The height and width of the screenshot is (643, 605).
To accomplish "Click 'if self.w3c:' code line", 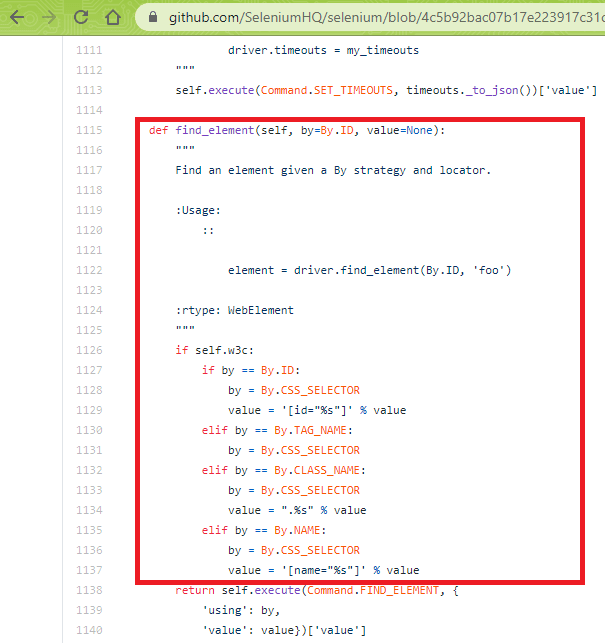I will click(x=215, y=350).
